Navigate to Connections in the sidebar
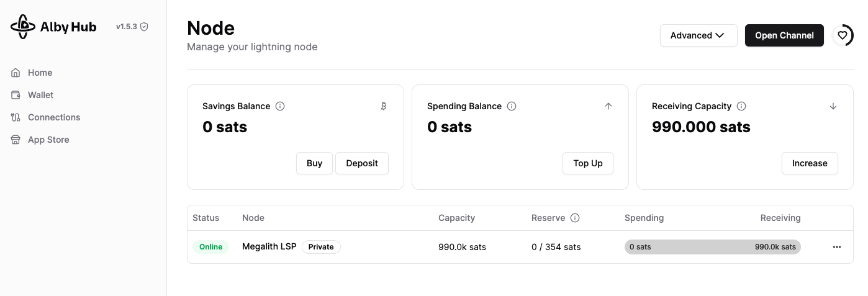The width and height of the screenshot is (868, 296). 54,117
